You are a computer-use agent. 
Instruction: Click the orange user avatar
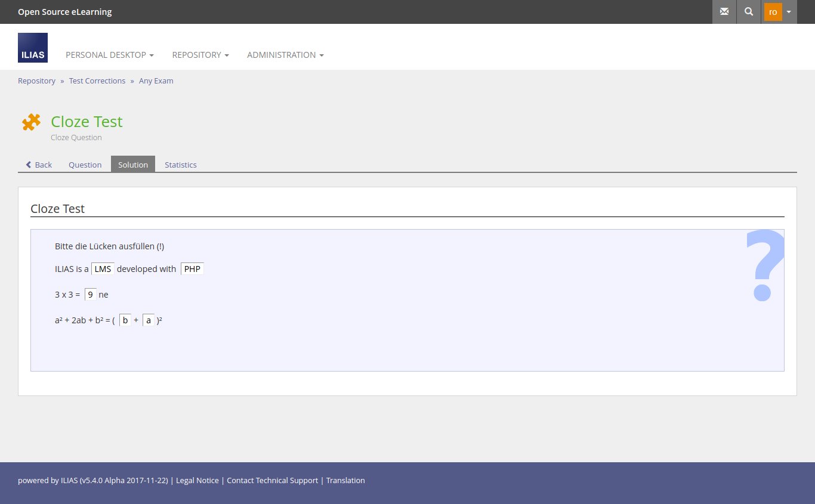pos(773,12)
